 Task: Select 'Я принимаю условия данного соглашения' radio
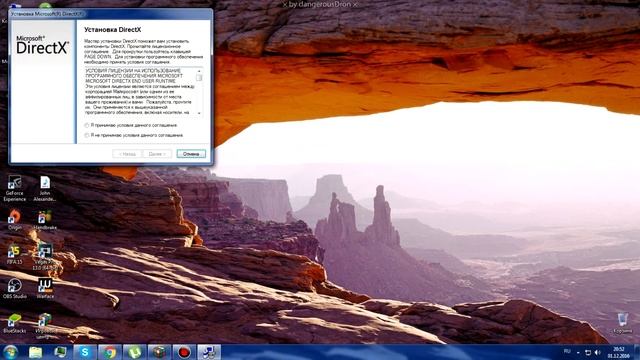[x=87, y=125]
